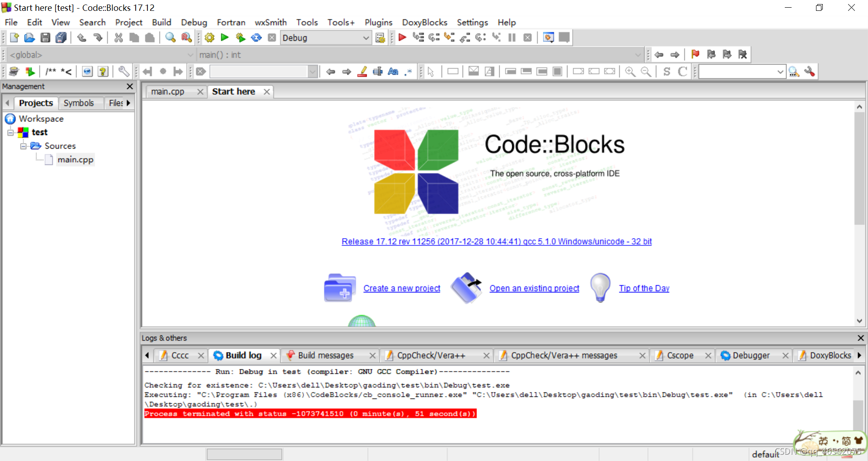Click the DoxyBlocks block comment icon

tap(51, 71)
